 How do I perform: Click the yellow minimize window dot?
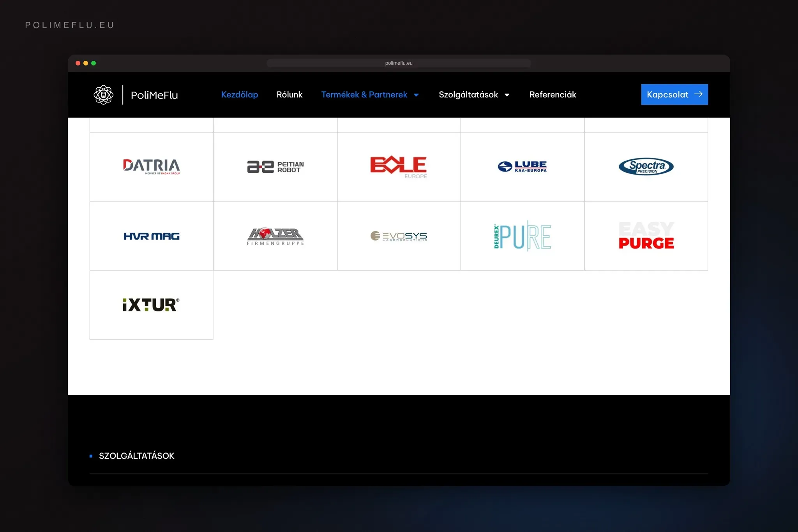pyautogui.click(x=86, y=63)
